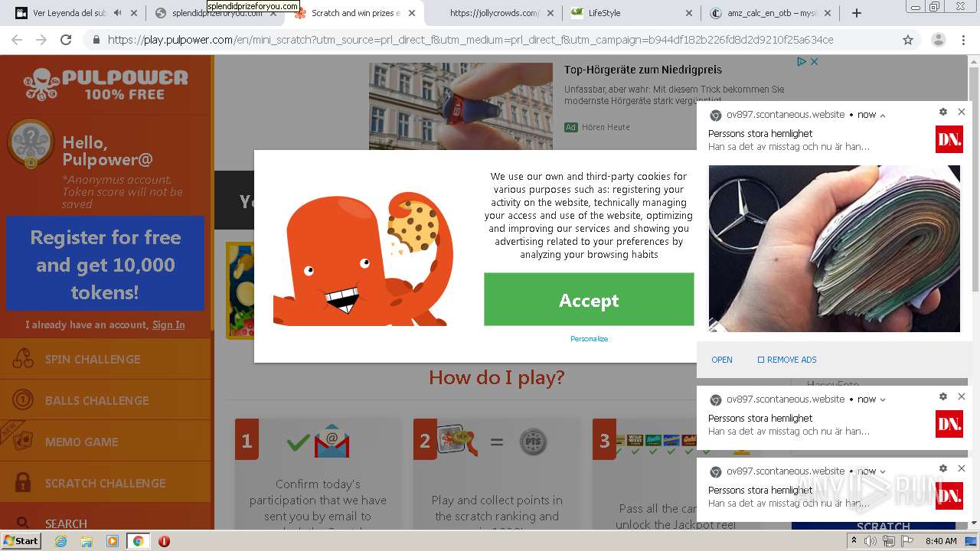Open settings gear of first notification

pos(943,112)
